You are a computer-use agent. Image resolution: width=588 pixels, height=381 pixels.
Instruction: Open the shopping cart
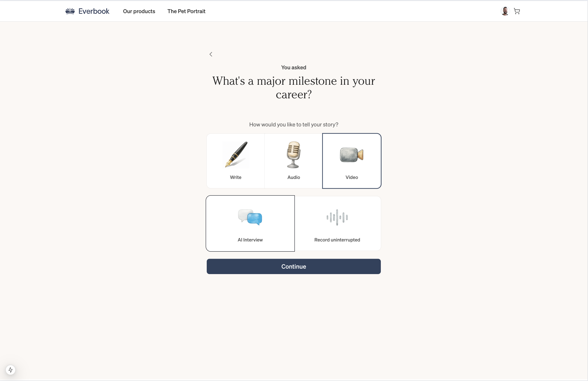(517, 11)
